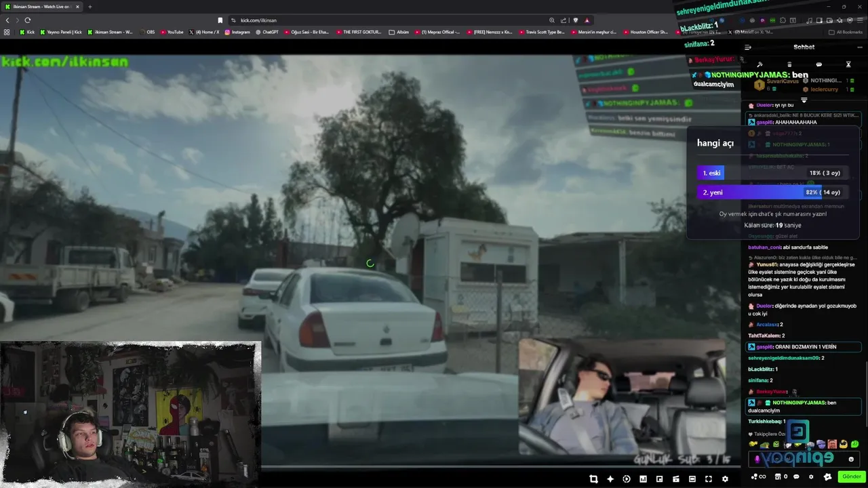Enter fullscreen via player control icon
Screen dimensions: 868x488
click(709, 479)
